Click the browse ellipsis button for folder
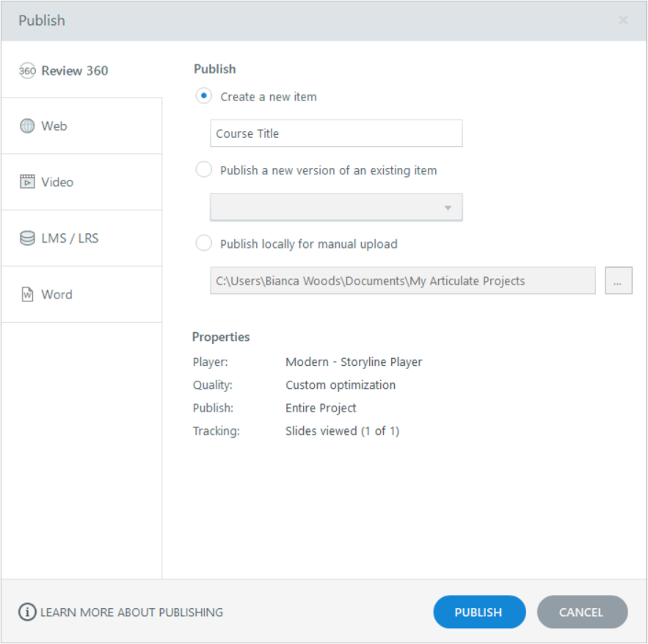The image size is (648, 644). pyautogui.click(x=618, y=281)
